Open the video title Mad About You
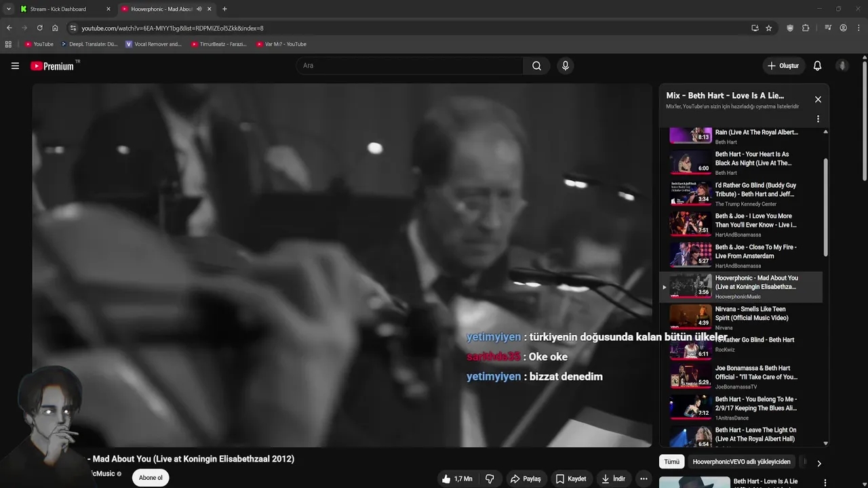The width and height of the screenshot is (868, 488). pos(191,459)
